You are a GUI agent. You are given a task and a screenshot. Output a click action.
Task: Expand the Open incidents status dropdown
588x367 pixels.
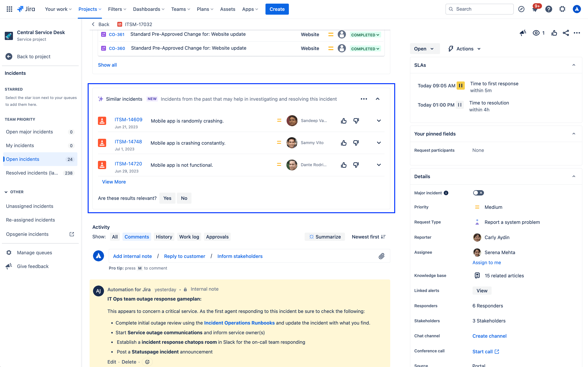tap(423, 48)
